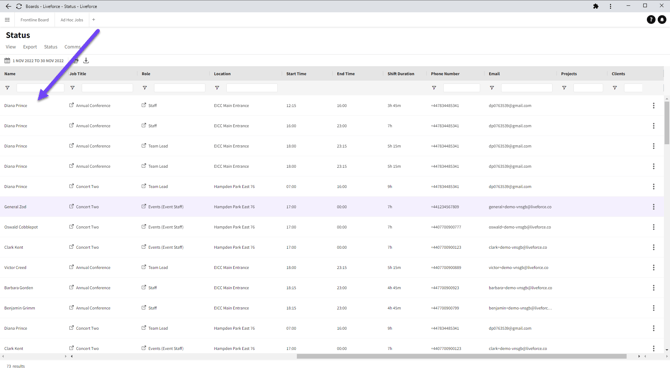Switch to the Frontline Board tab
Image resolution: width=670 pixels, height=372 pixels.
pyautogui.click(x=35, y=20)
